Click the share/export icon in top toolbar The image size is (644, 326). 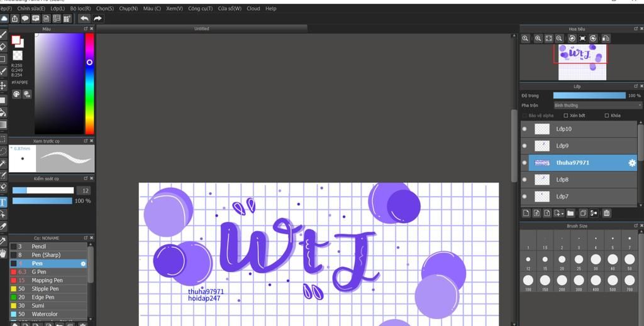click(x=15, y=18)
